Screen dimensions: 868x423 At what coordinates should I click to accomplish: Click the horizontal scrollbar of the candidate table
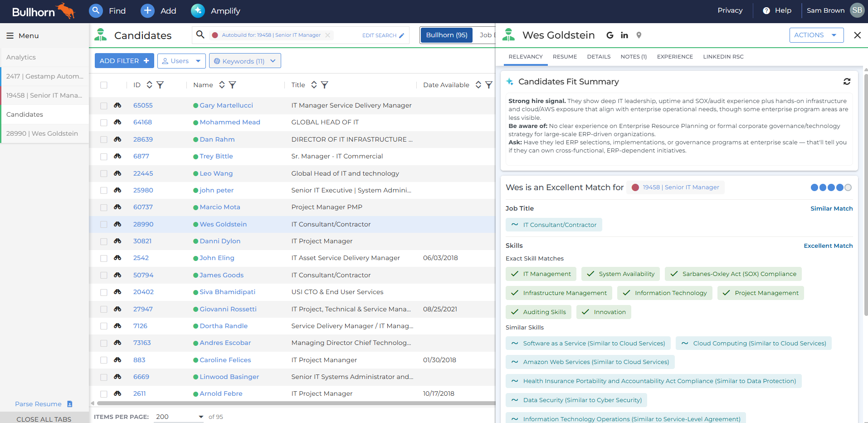tap(297, 403)
